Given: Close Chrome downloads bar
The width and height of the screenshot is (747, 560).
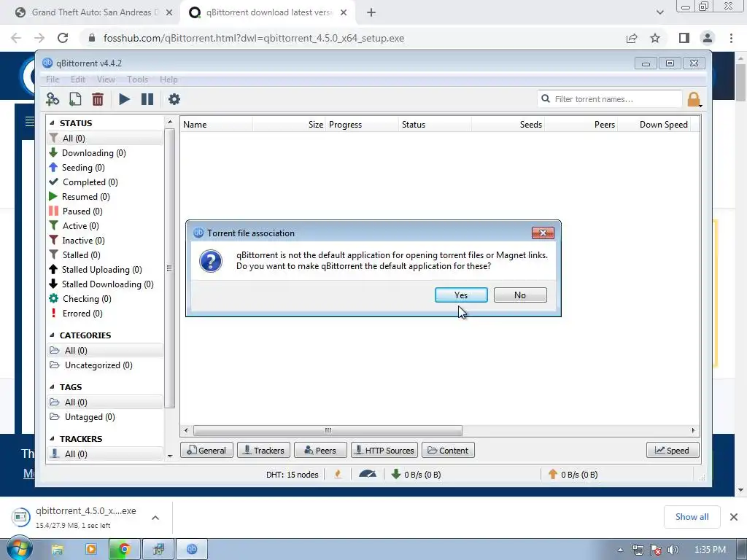Looking at the screenshot, I should click(x=734, y=517).
